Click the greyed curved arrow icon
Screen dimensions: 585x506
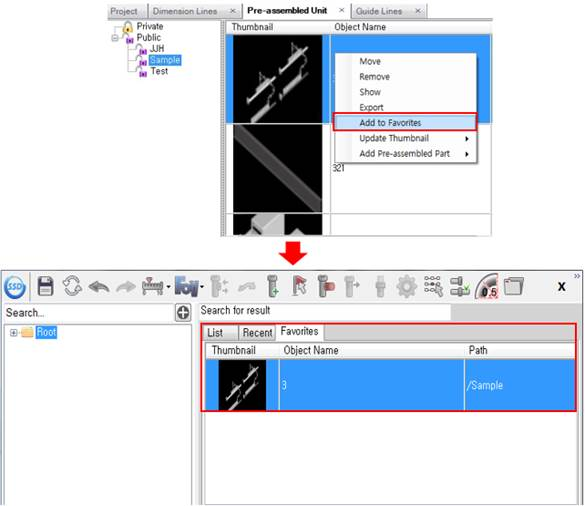[x=247, y=287]
